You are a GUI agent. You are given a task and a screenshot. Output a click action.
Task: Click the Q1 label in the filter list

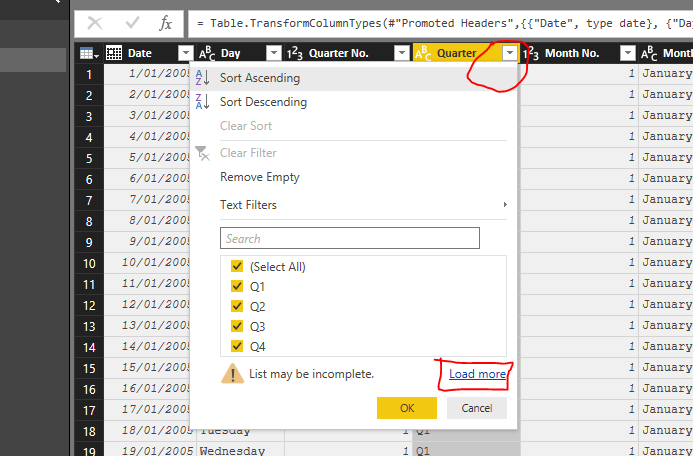coord(257,287)
